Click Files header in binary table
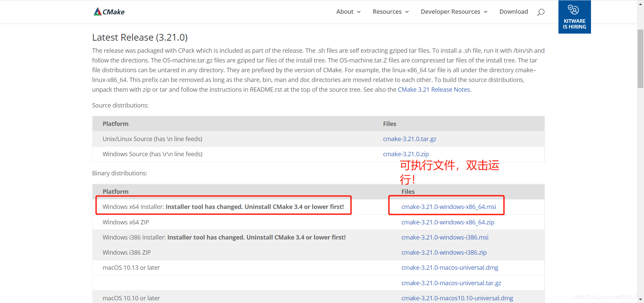The width and height of the screenshot is (644, 303). [x=408, y=192]
